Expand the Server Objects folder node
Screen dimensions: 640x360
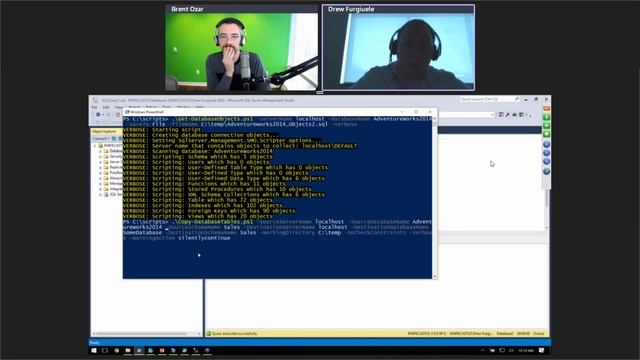[x=100, y=162]
